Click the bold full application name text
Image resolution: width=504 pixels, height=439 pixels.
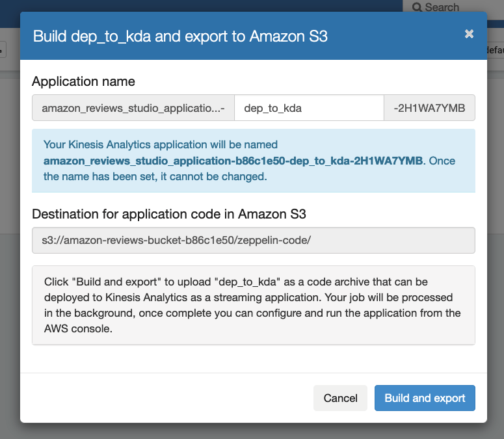233,160
